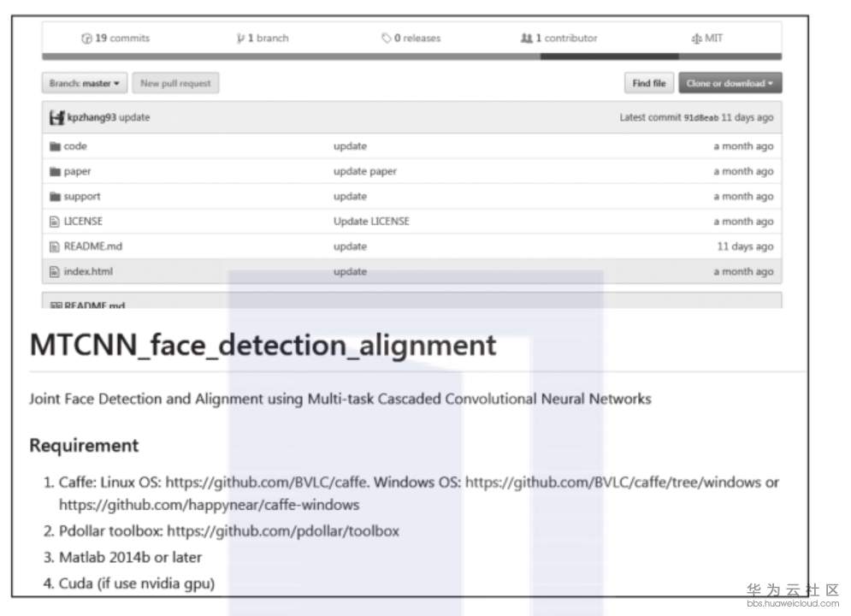
Task: Click 'Matlab 2014b or later' item
Action: click(130, 557)
